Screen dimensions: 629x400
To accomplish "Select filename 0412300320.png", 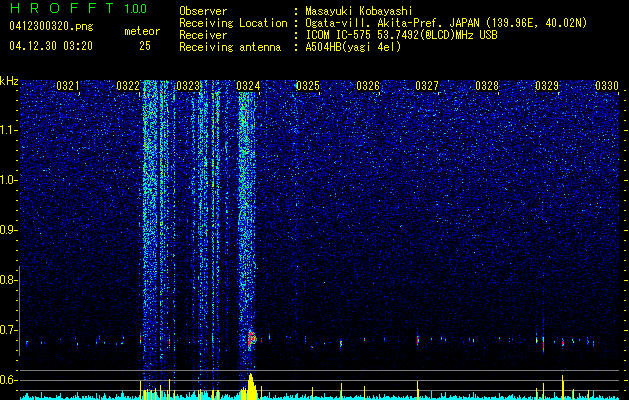I will click(51, 26).
